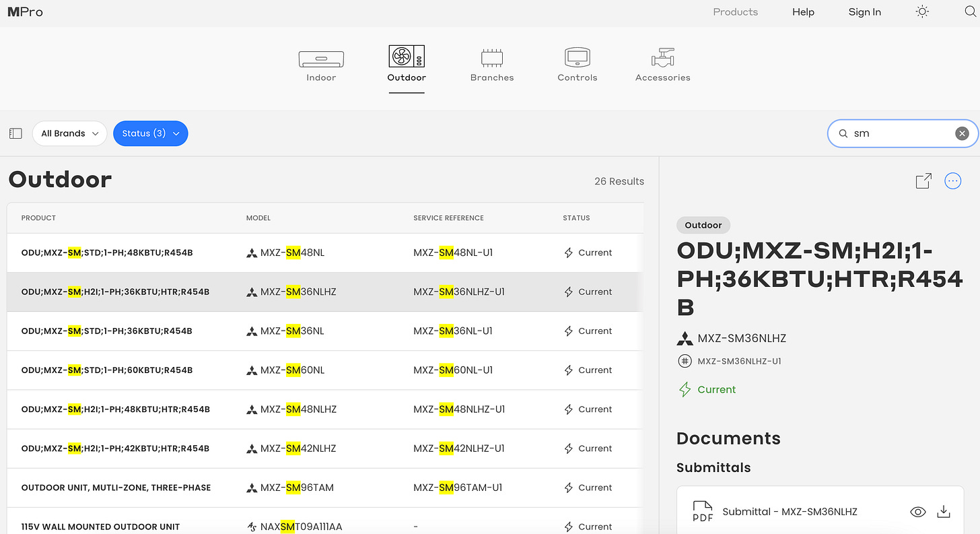Click model text MXZ-SM36NL

[x=292, y=331]
